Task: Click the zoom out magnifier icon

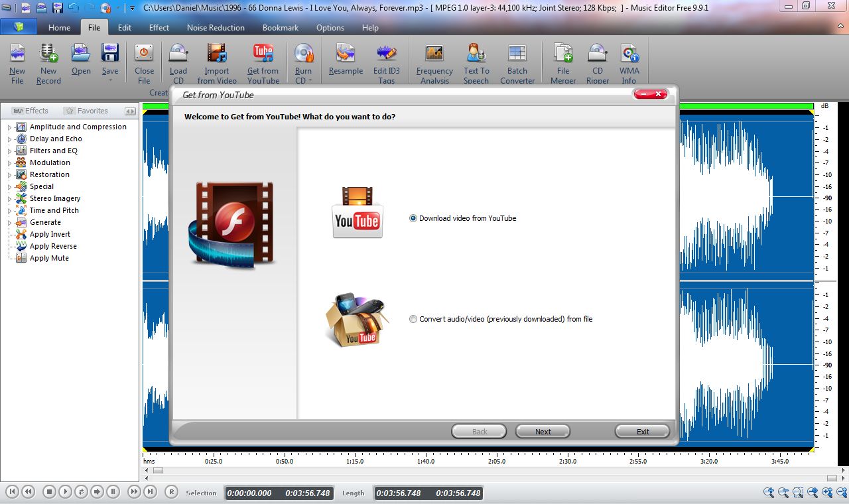Action: (783, 492)
